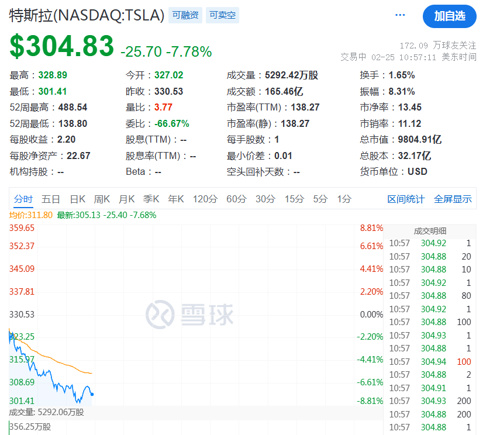Click the 市盈率(TTM) value 138.27
The image size is (500, 435).
point(305,107)
